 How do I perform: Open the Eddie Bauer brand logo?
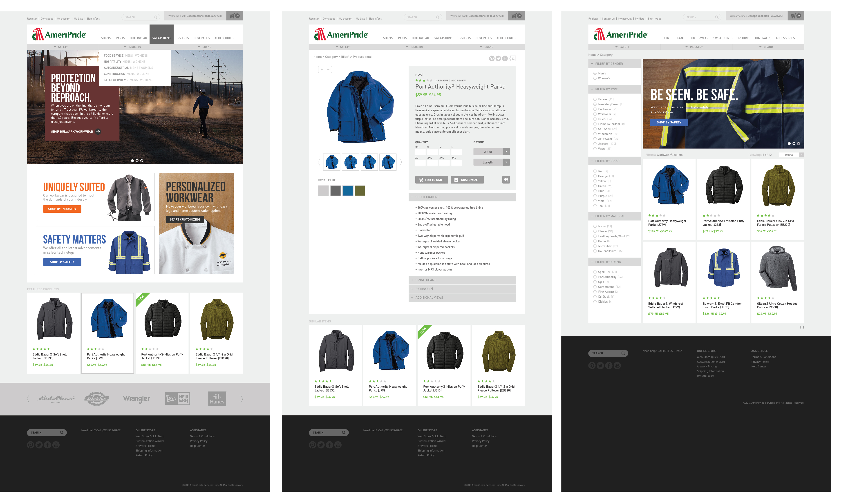point(56,399)
